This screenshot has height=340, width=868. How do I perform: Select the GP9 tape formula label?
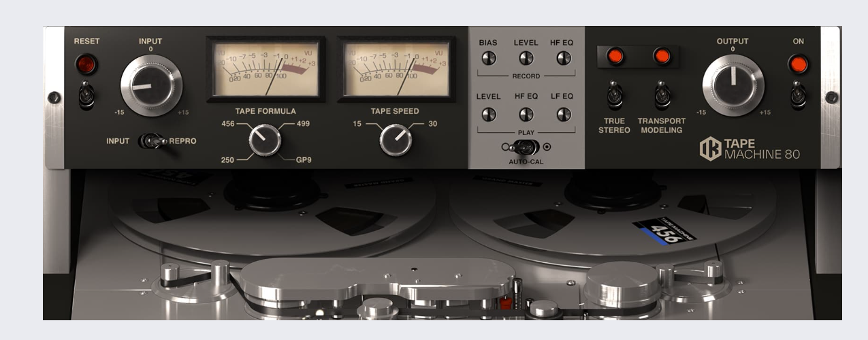tap(304, 159)
